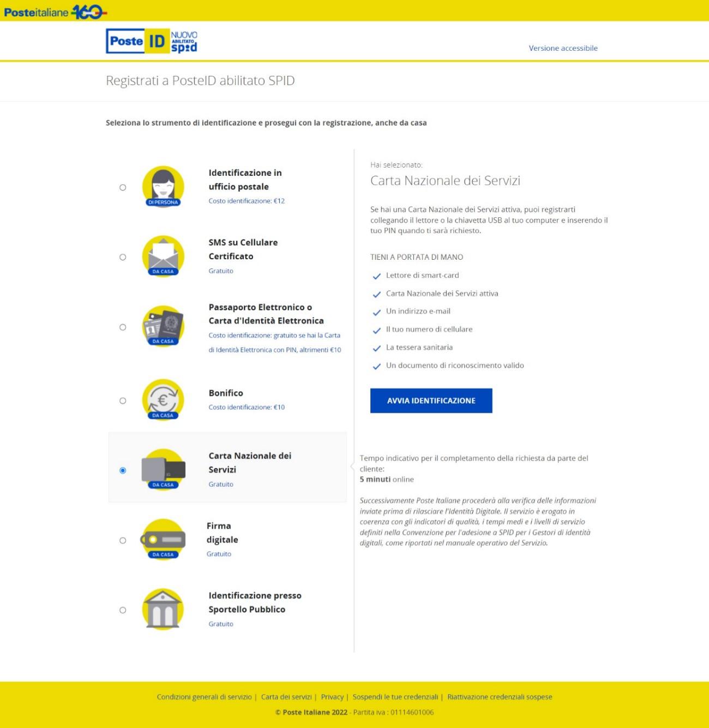
Task: Open the Privacy footer link
Action: [x=332, y=697]
